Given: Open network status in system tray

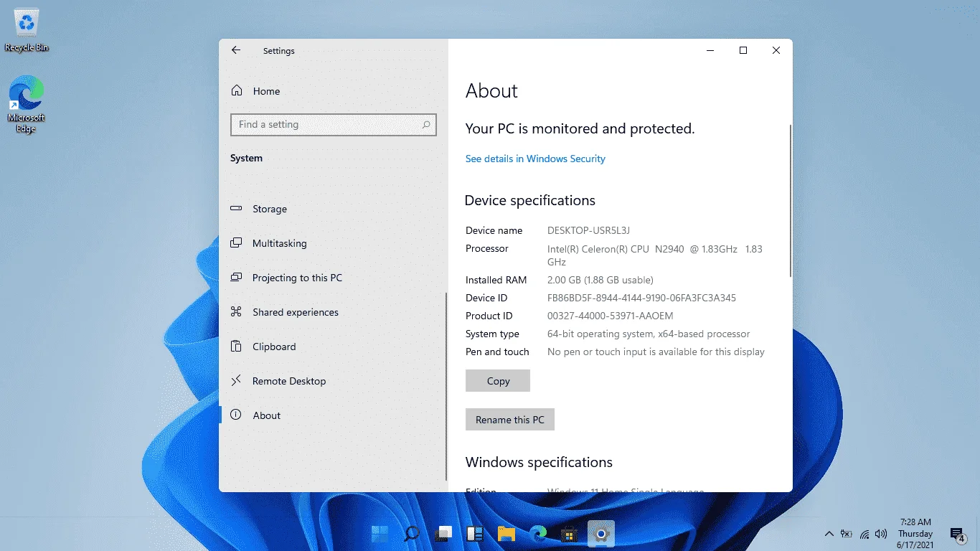Looking at the screenshot, I should [864, 534].
